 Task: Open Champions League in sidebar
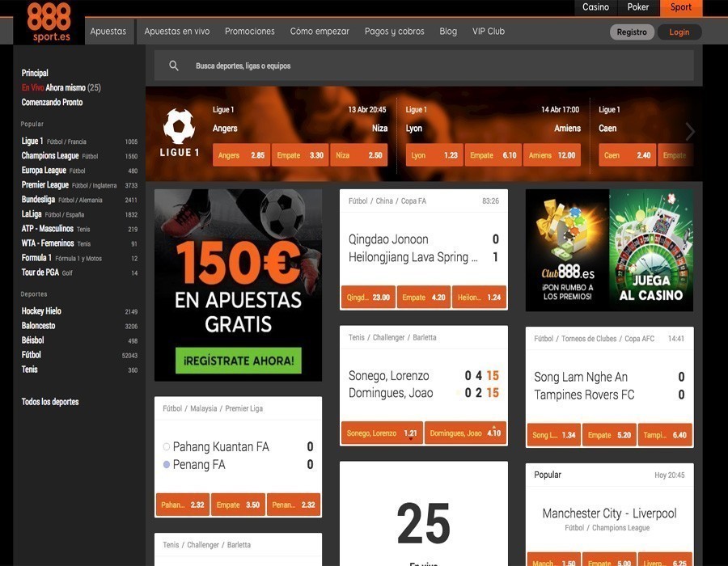tap(79, 156)
